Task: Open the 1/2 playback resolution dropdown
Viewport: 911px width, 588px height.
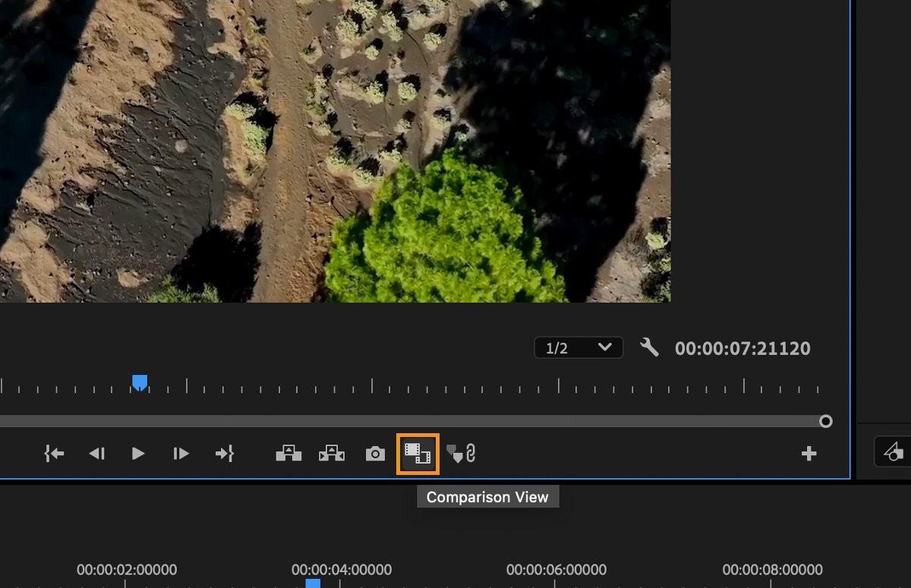Action: point(578,347)
